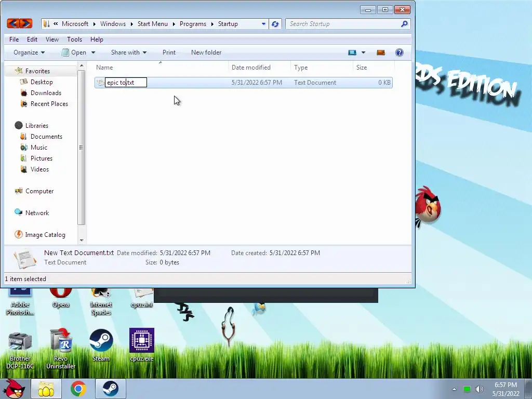Expand Open button dropdown arrow
Image resolution: width=532 pixels, height=399 pixels.
[93, 52]
